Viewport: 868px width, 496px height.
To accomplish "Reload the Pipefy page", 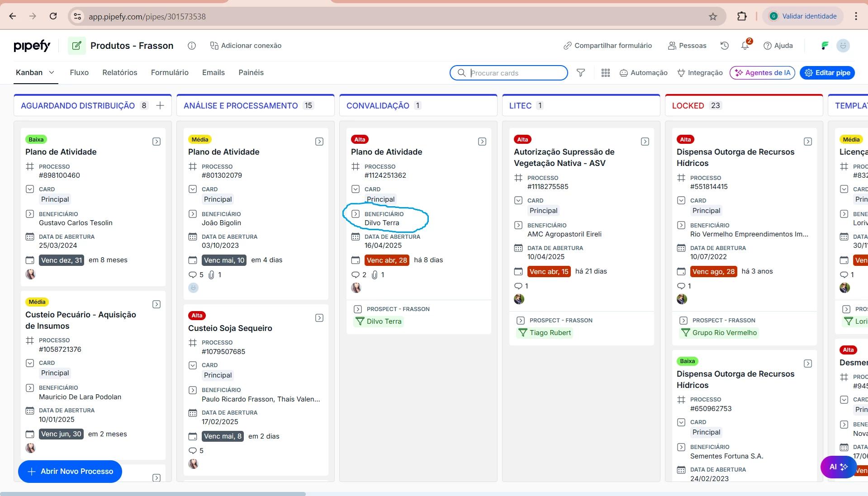I will pyautogui.click(x=53, y=16).
